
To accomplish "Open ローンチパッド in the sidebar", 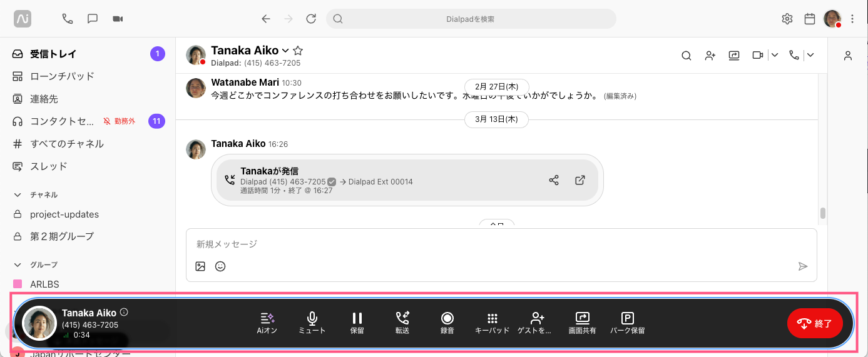I will click(88, 76).
